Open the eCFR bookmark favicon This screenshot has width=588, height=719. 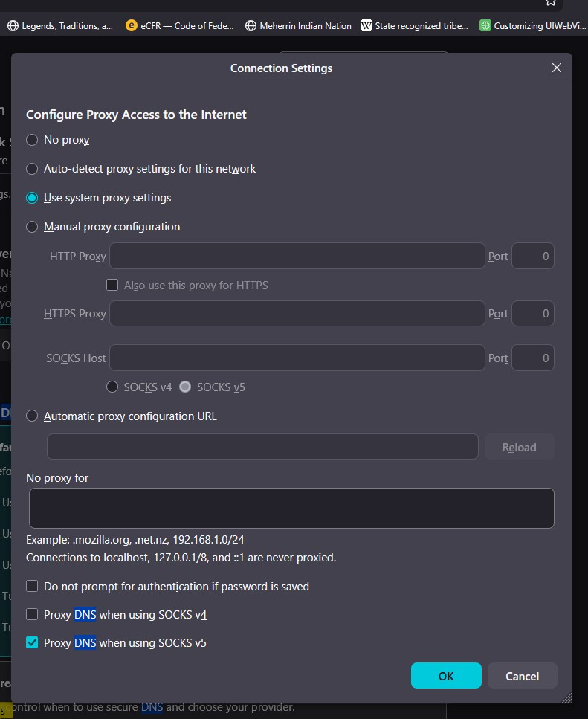(x=132, y=25)
